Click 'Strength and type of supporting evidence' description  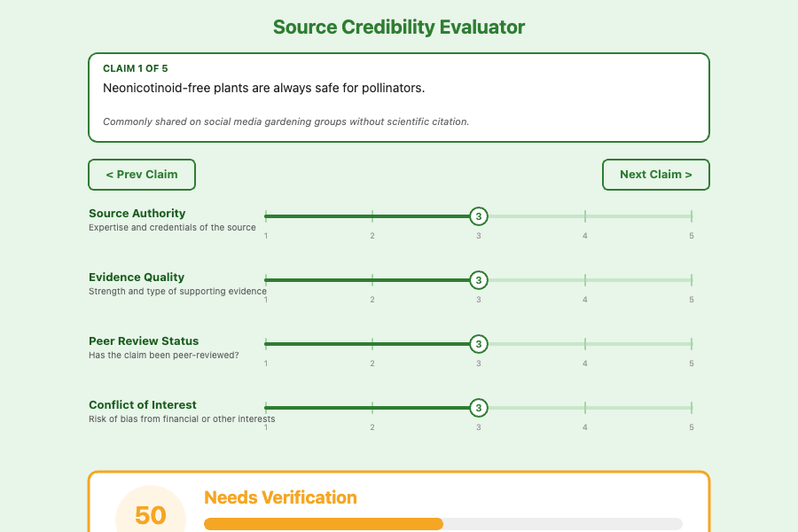click(x=177, y=291)
